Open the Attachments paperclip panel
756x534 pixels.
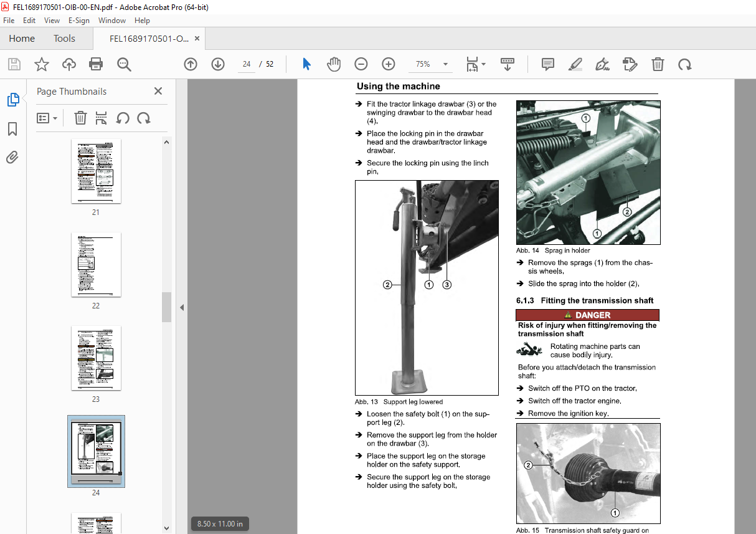pyautogui.click(x=12, y=158)
